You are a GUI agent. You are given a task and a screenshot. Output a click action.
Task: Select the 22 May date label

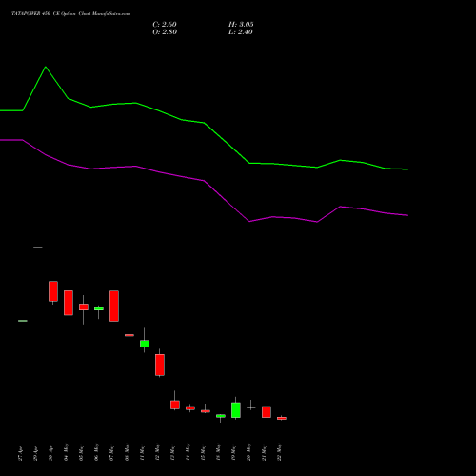279,453
